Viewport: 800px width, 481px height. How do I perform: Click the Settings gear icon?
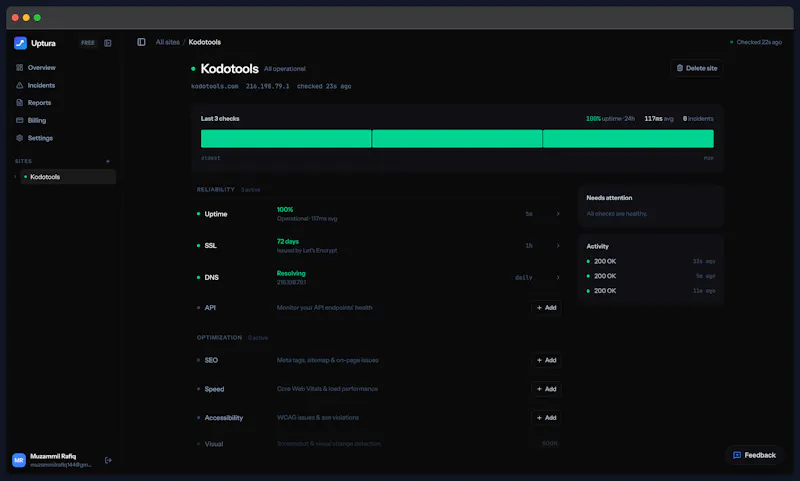point(19,138)
